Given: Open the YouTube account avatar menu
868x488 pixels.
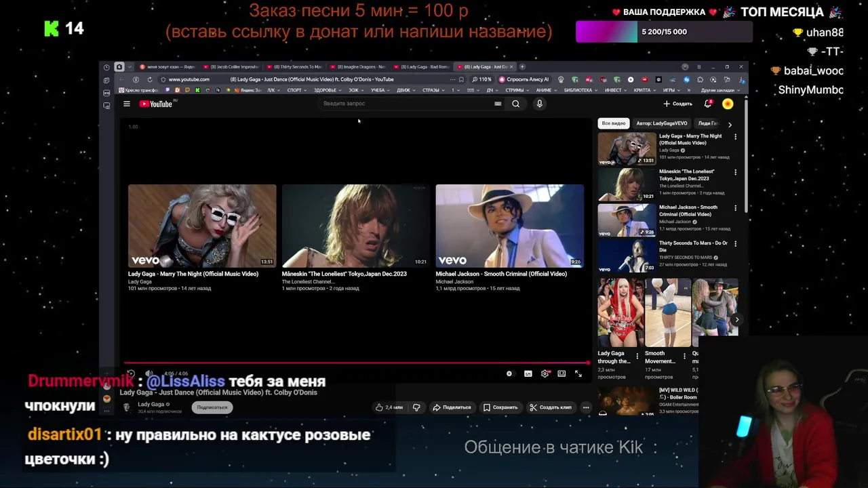Looking at the screenshot, I should tap(728, 104).
